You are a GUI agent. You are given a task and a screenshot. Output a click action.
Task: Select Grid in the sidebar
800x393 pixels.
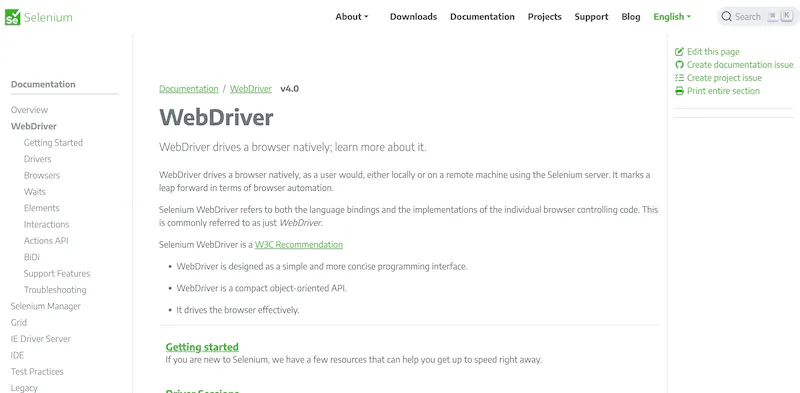click(x=19, y=322)
